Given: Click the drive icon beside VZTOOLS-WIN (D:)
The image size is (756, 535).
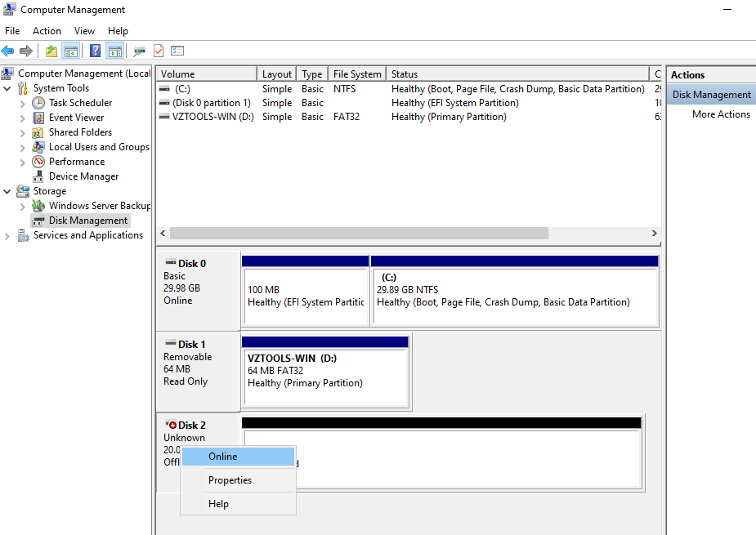Looking at the screenshot, I should (x=164, y=117).
